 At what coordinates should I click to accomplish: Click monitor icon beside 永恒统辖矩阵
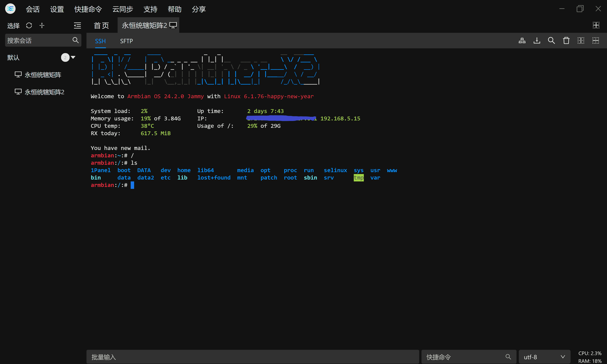point(18,75)
